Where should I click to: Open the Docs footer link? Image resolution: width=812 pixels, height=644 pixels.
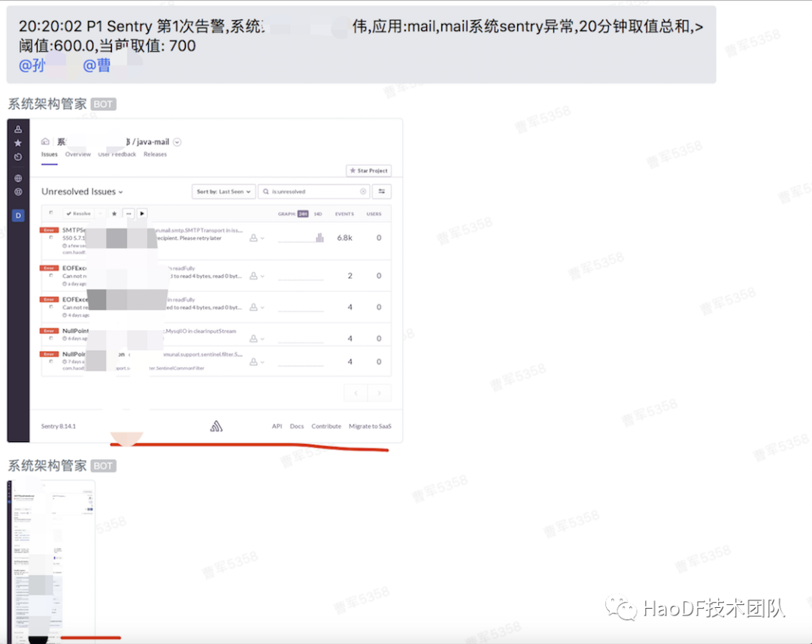(x=297, y=426)
